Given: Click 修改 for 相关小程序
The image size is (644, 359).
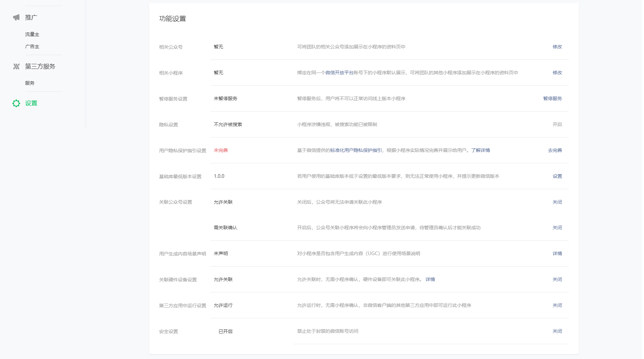Looking at the screenshot, I should click(x=557, y=73).
